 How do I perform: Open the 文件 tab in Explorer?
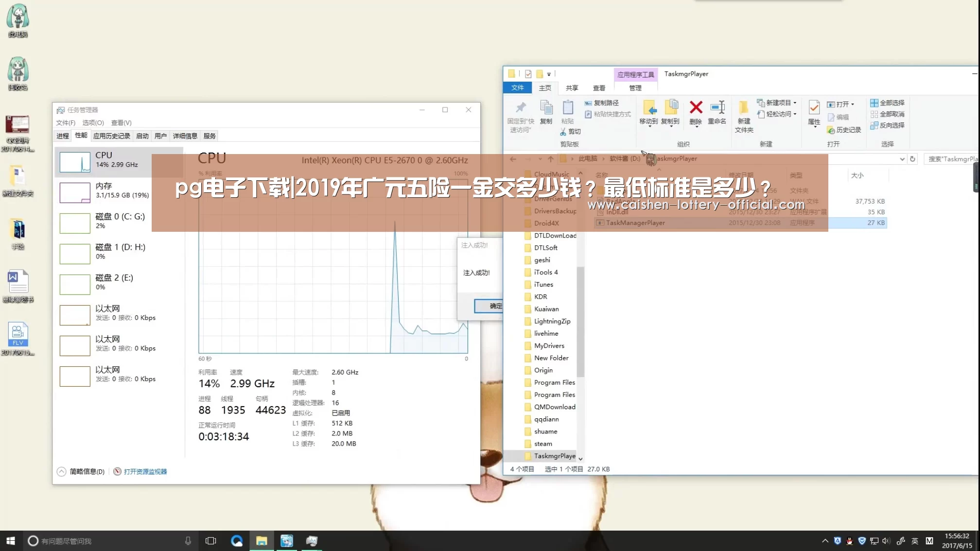(x=517, y=88)
